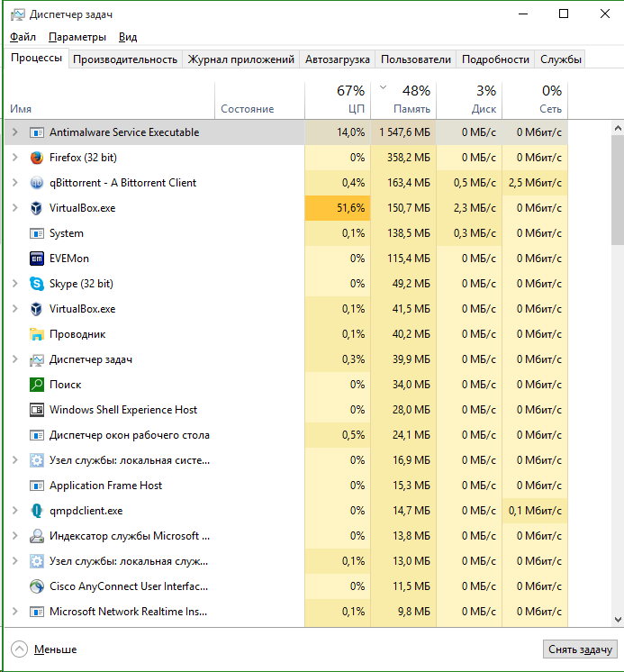
Task: Click the EVEMon icon
Action: click(36, 259)
